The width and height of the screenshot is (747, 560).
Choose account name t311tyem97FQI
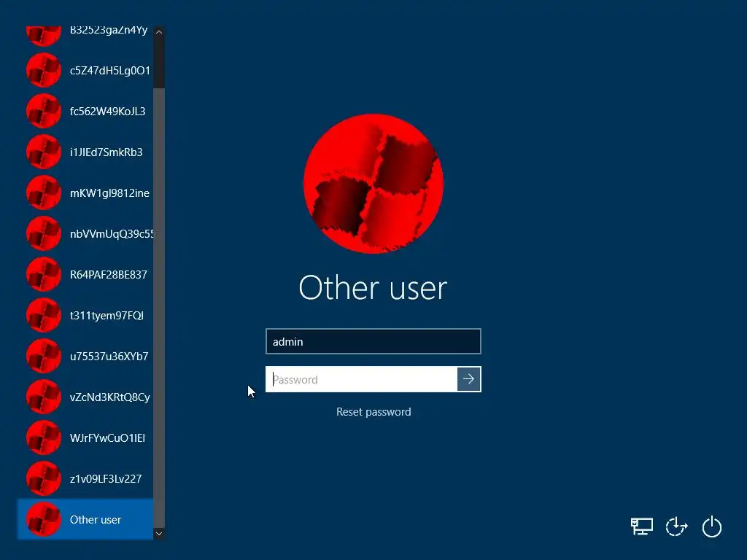107,316
